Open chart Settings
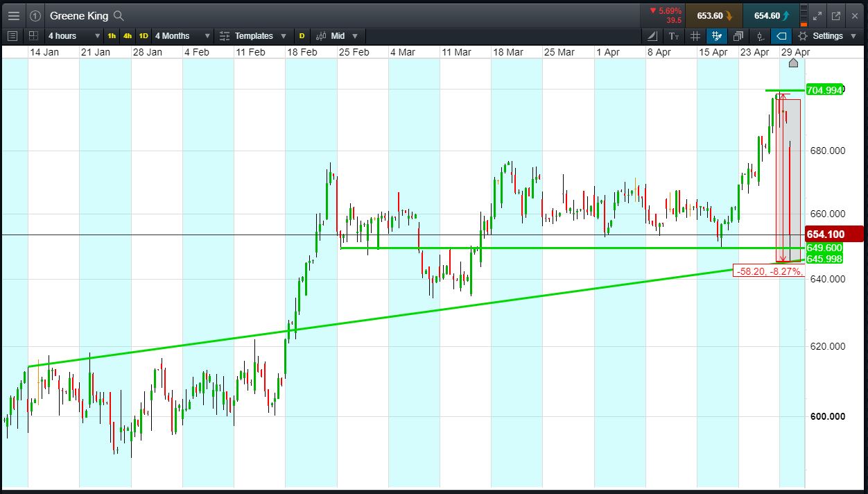This screenshot has height=494, width=868. click(827, 36)
